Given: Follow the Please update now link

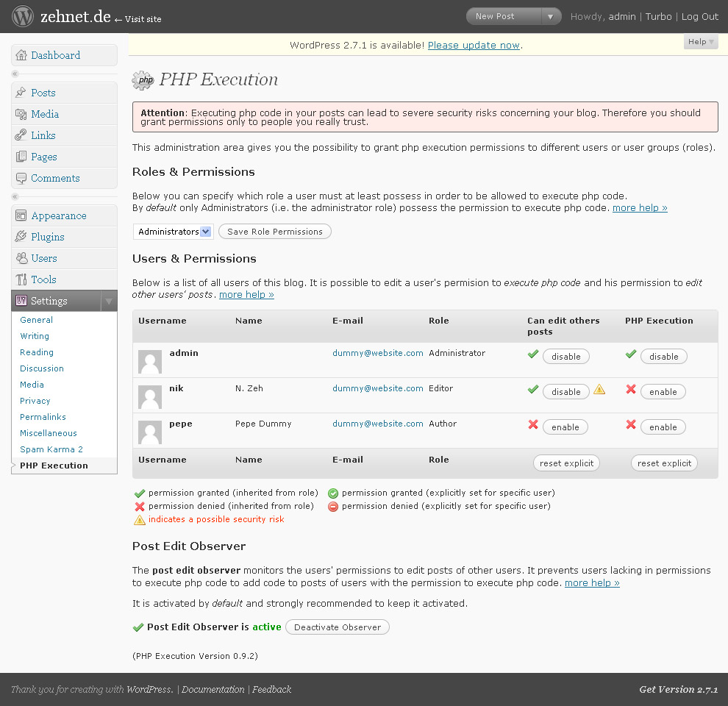Looking at the screenshot, I should (474, 45).
